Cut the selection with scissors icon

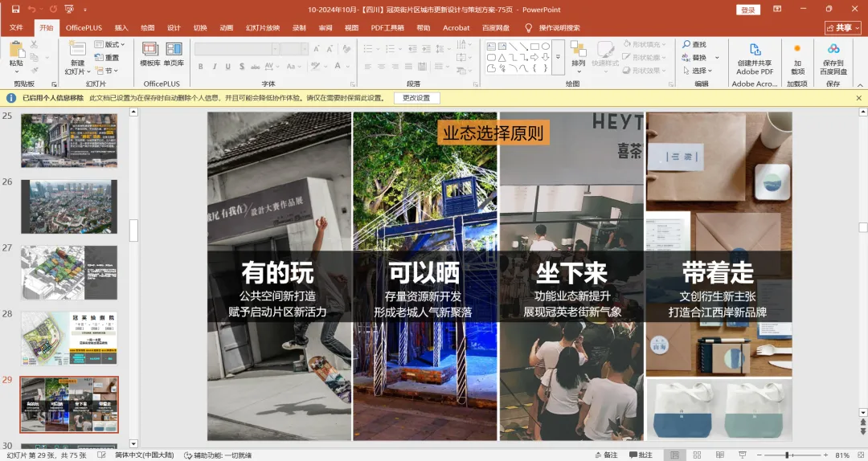coord(34,44)
